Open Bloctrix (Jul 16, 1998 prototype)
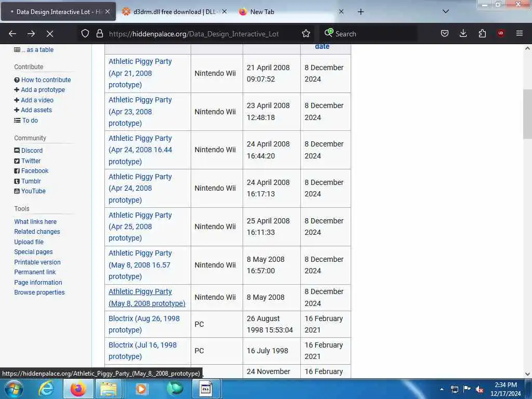The image size is (532, 399). [142, 351]
